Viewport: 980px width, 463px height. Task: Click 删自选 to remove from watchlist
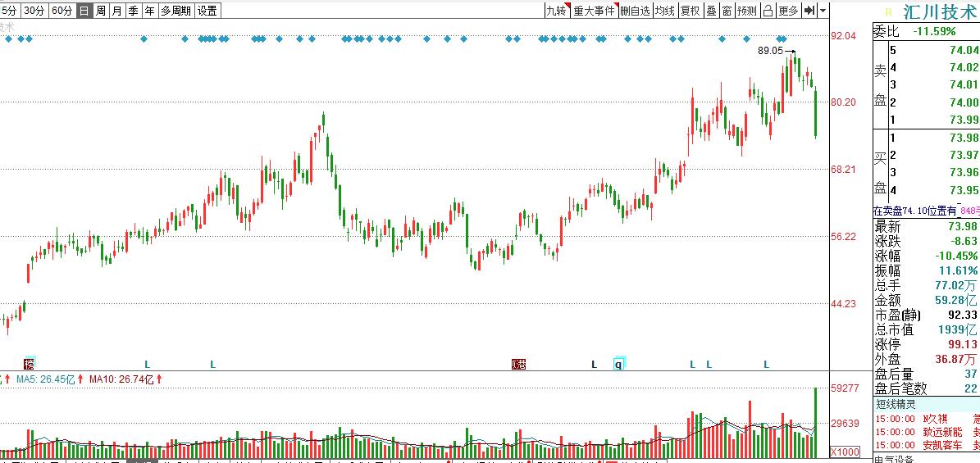(x=636, y=10)
